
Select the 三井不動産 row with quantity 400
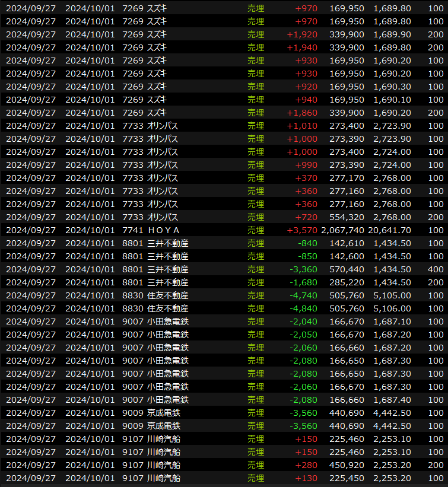click(167, 269)
